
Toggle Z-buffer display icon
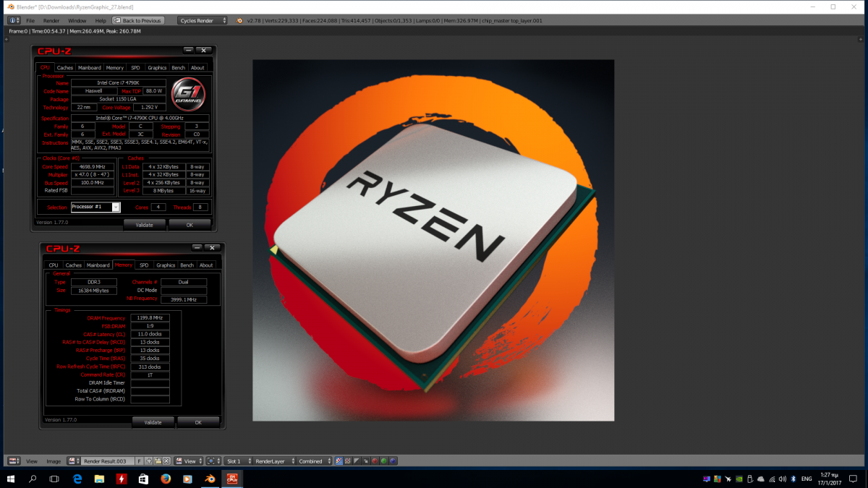coord(365,461)
